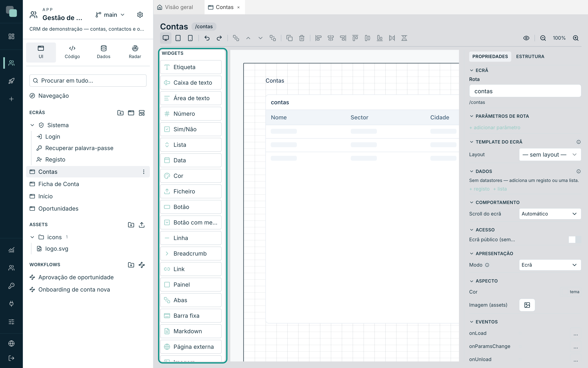Click the logout icon at bottom rail
This screenshot has width=588, height=368.
click(x=11, y=358)
